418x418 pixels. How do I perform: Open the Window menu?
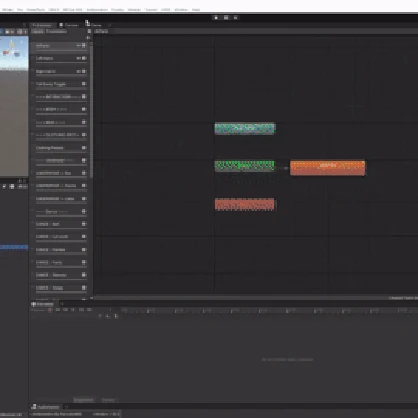click(181, 9)
